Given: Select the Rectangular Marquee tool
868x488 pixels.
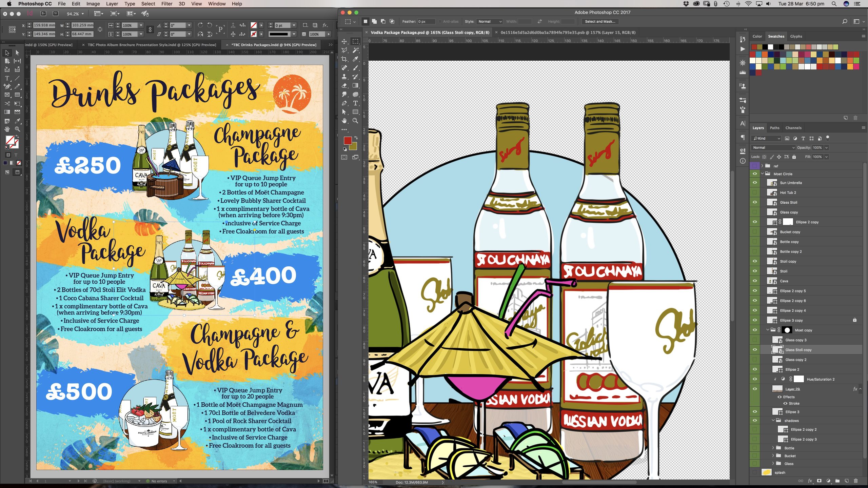Looking at the screenshot, I should click(355, 41).
